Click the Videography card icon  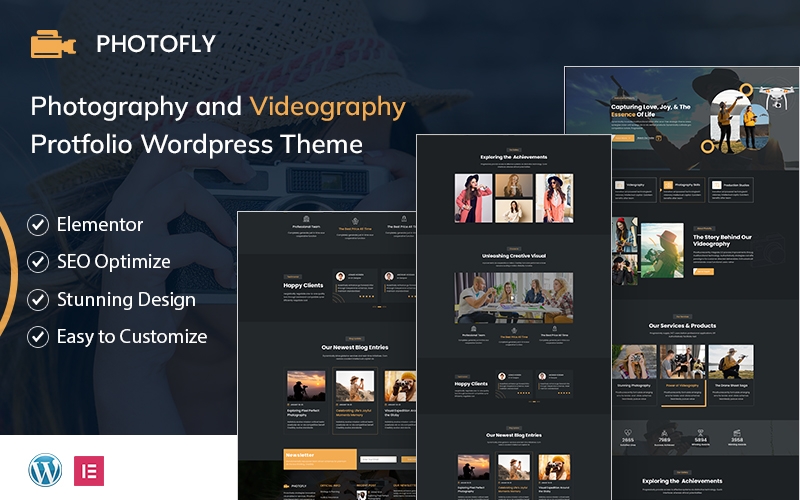[619, 185]
